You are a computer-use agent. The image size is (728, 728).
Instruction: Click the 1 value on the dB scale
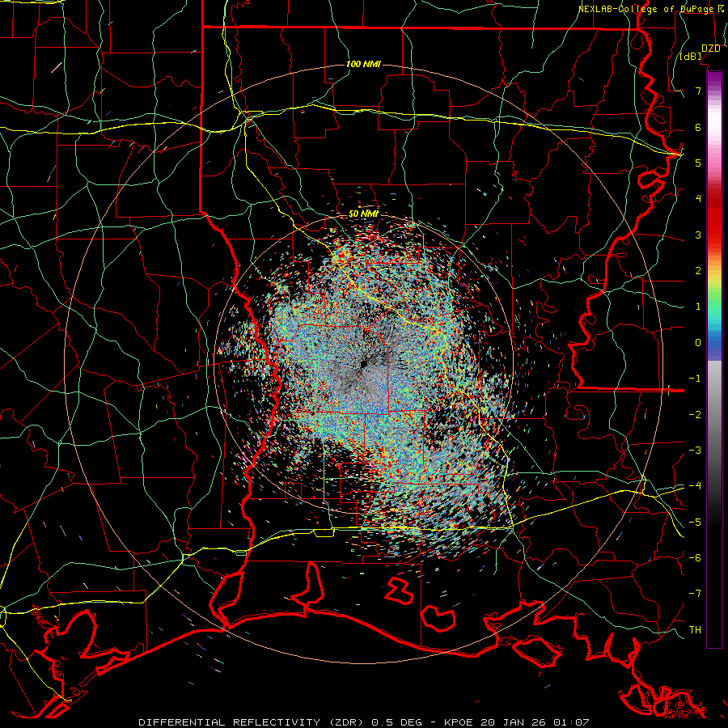(x=698, y=307)
